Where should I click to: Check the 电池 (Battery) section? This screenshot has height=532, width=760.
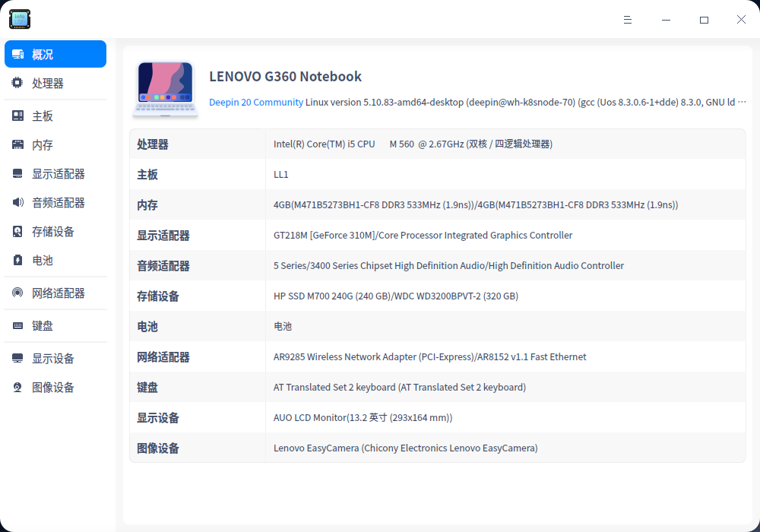[42, 261]
